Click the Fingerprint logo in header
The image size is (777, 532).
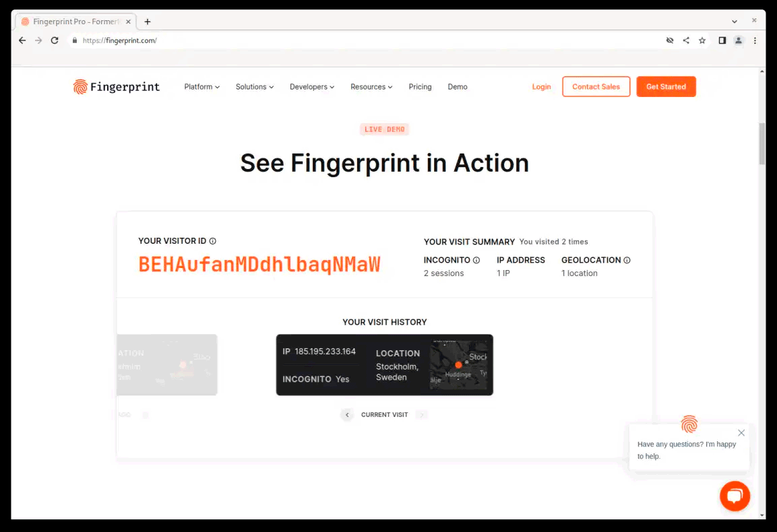tap(117, 87)
